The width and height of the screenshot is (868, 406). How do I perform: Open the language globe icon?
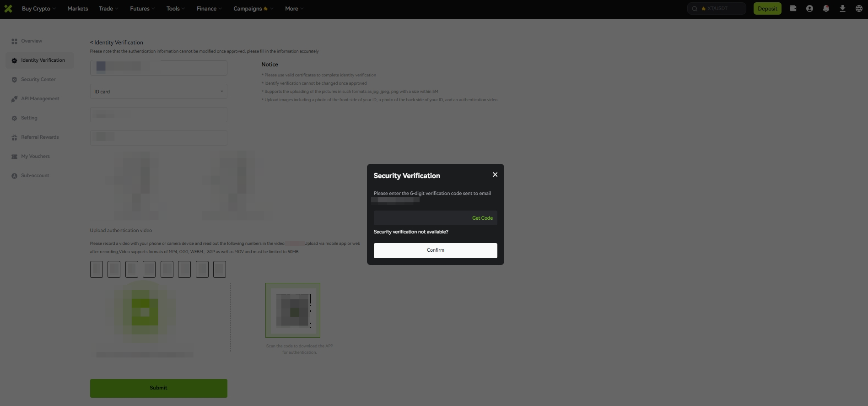859,9
